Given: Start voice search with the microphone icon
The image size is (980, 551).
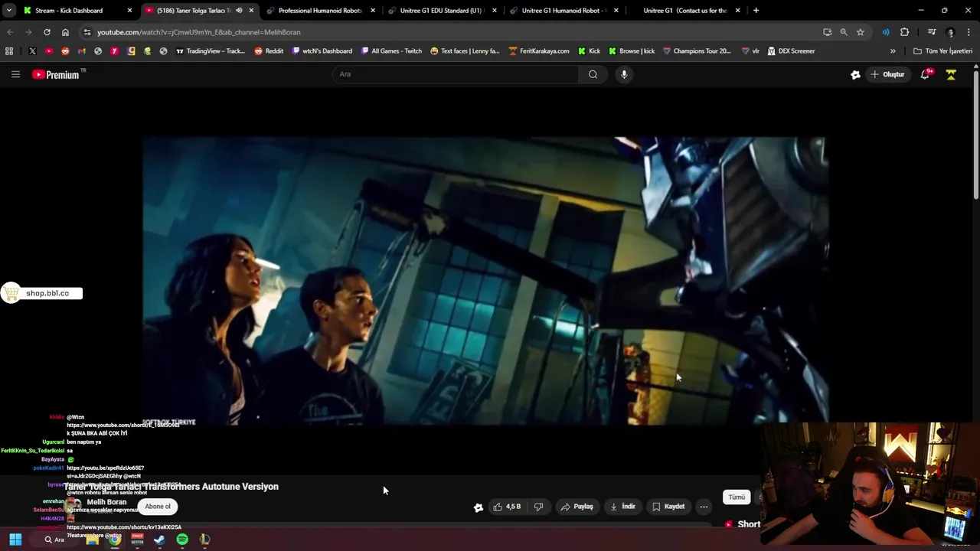Looking at the screenshot, I should coord(624,74).
